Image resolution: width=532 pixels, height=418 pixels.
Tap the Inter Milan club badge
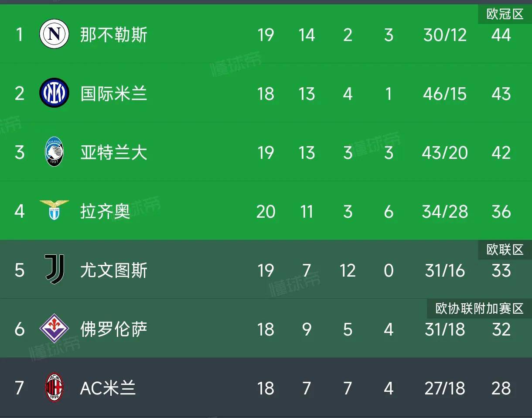point(55,93)
